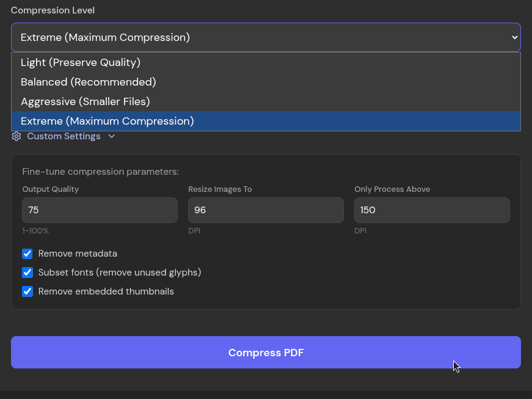This screenshot has height=399, width=532.
Task: Click the 'Resize Images To' label
Action: coord(220,189)
